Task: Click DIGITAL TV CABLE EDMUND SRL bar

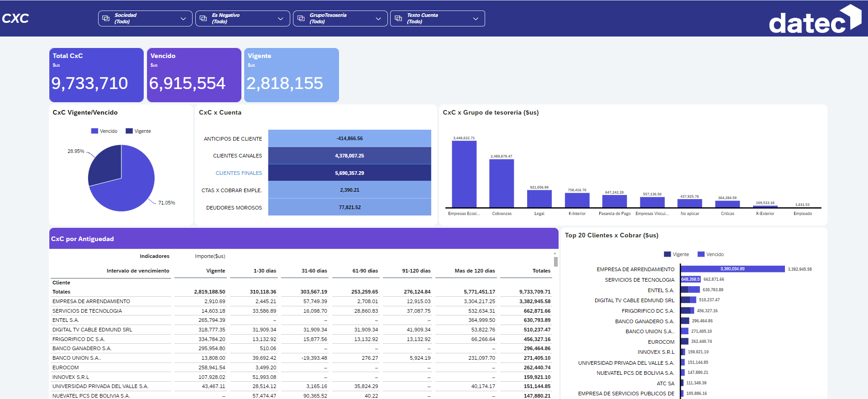Action: click(689, 300)
